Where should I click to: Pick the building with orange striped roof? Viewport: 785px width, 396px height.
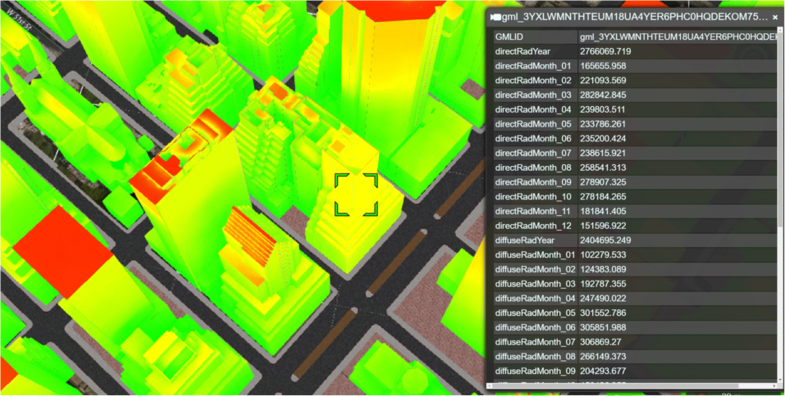[x=249, y=239]
